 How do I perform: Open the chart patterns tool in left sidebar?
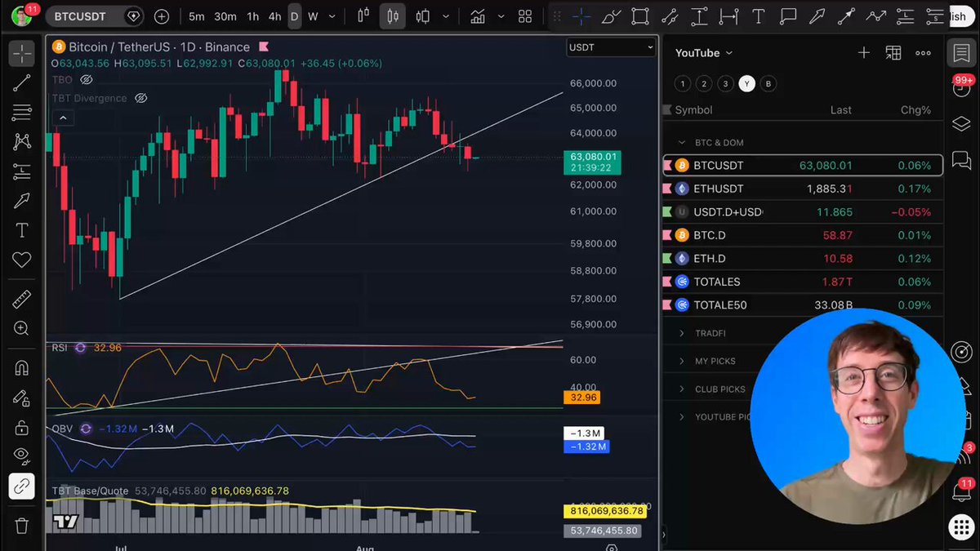coord(22,141)
